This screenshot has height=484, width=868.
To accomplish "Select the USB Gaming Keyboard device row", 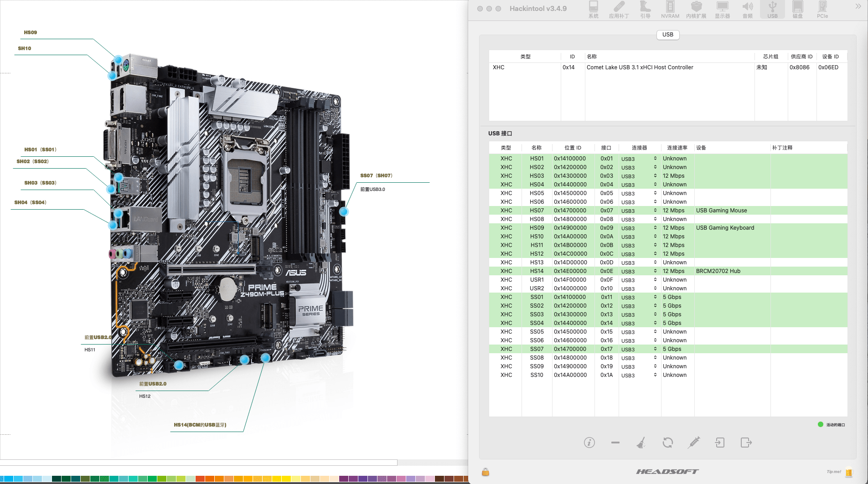I will pos(668,228).
